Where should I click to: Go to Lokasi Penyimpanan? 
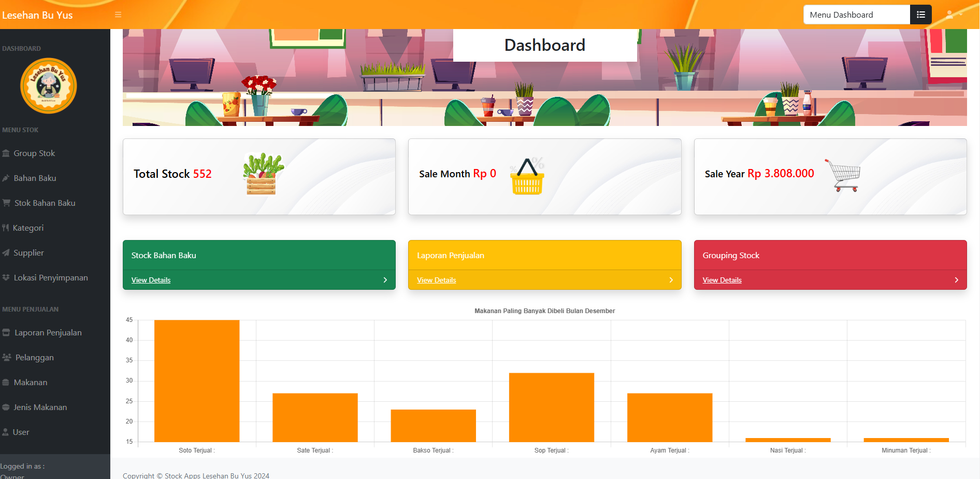(50, 278)
